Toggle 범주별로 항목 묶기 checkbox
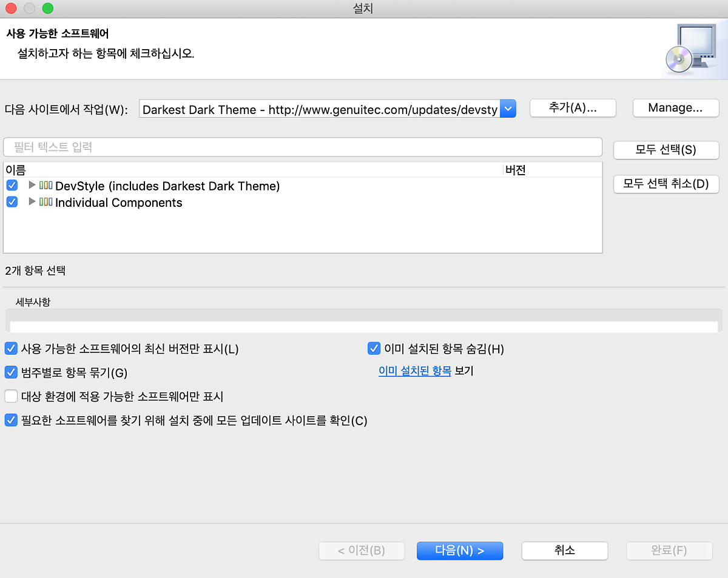Viewport: 728px width, 578px height. (x=11, y=372)
